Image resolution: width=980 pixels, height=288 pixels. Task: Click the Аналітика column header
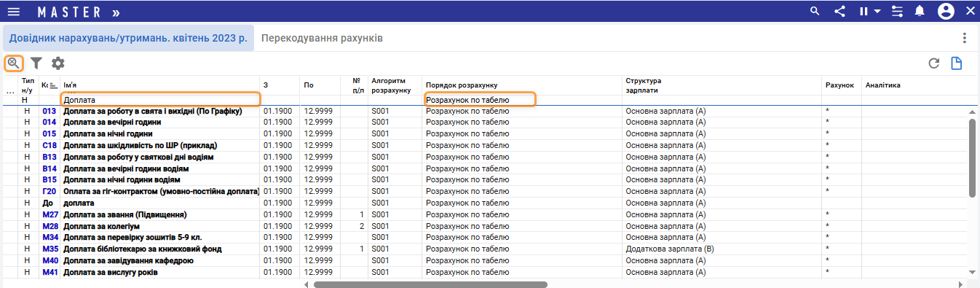882,85
